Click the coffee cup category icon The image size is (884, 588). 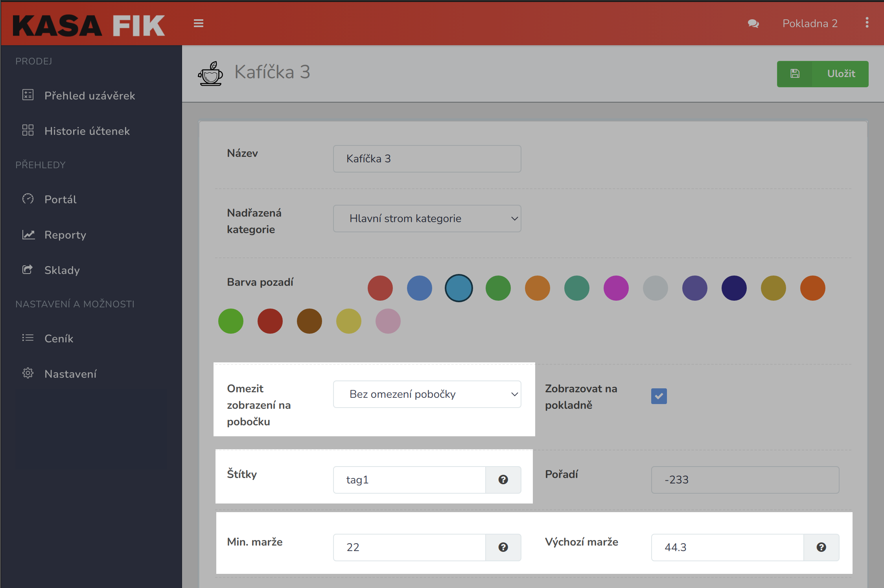[x=210, y=73]
